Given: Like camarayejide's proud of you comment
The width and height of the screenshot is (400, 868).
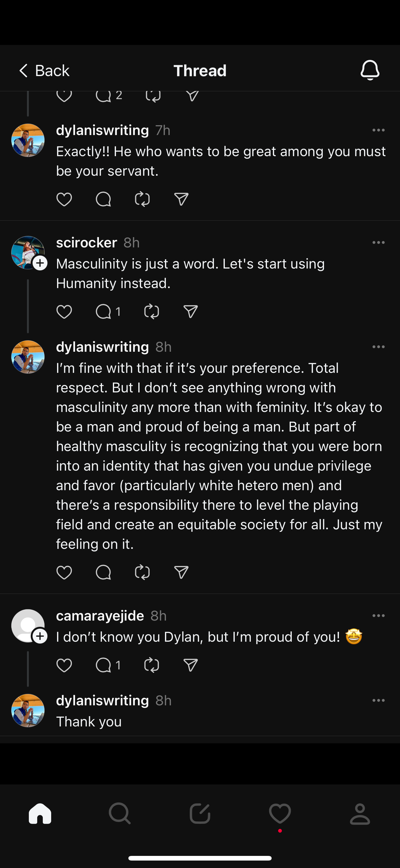Looking at the screenshot, I should (x=64, y=665).
